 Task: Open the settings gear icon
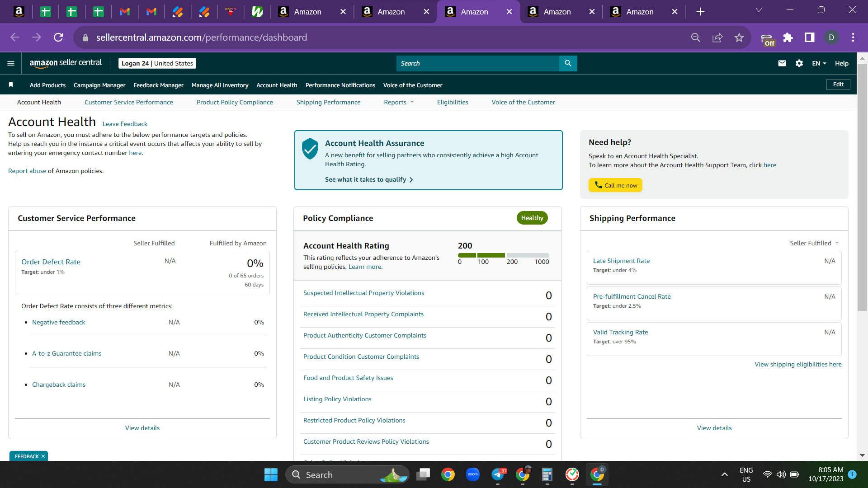[799, 63]
